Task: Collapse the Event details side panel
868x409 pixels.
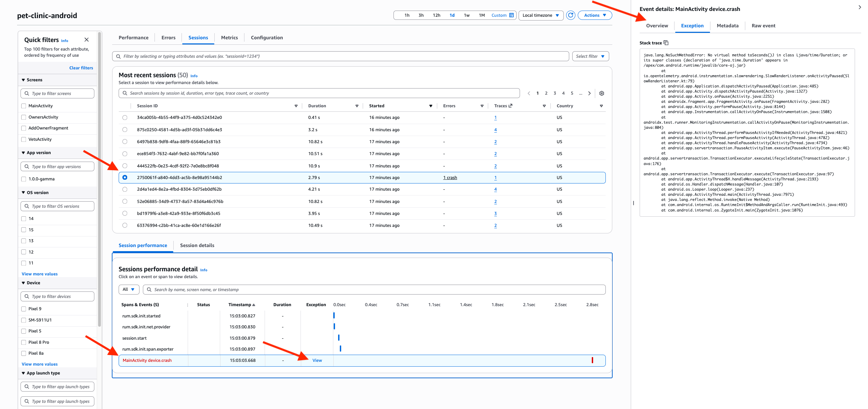Action: point(859,7)
